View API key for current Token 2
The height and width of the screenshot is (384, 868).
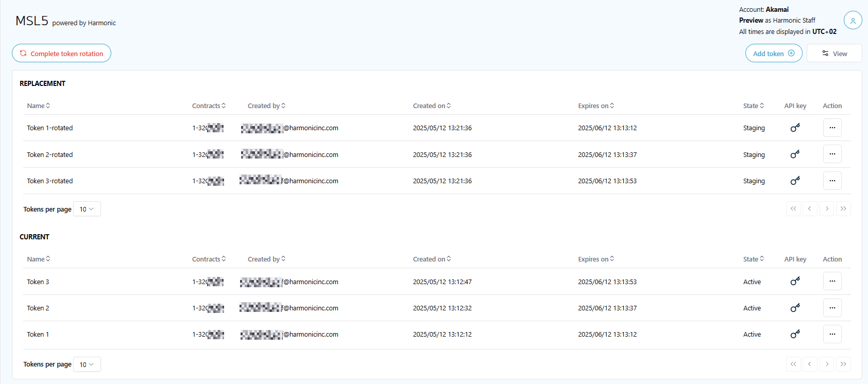point(795,308)
